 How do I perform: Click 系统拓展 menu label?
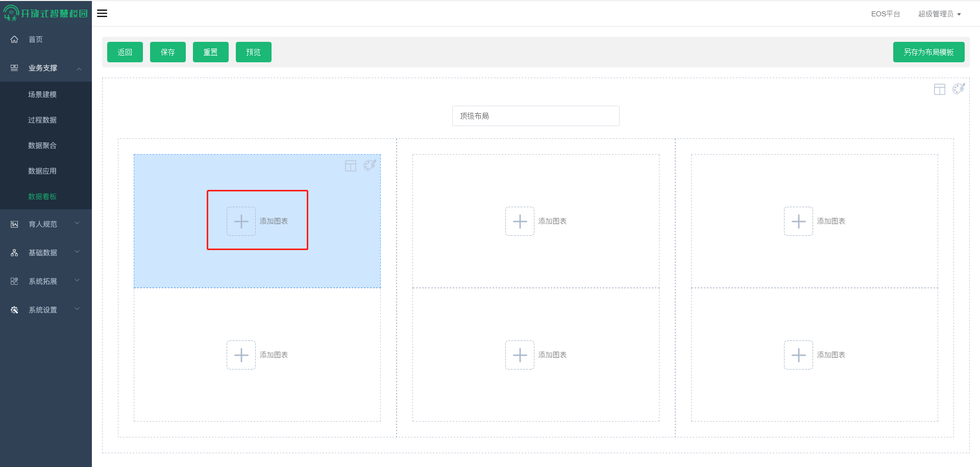(43, 281)
